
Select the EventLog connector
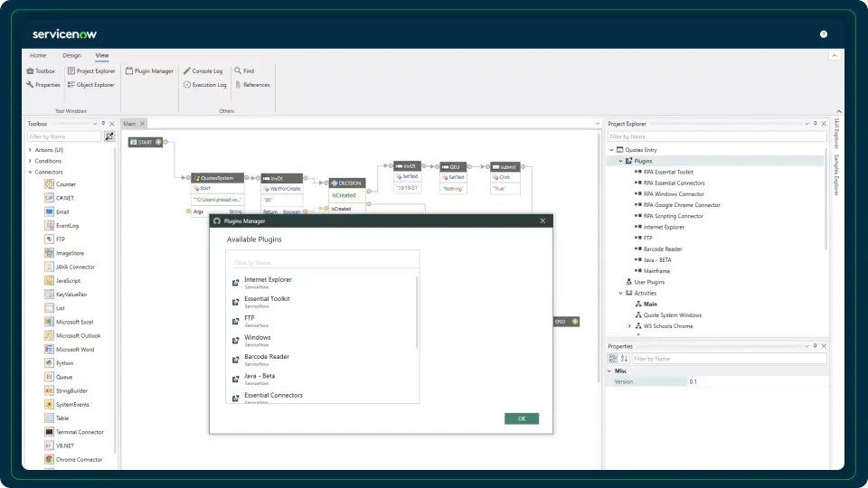coord(61,226)
